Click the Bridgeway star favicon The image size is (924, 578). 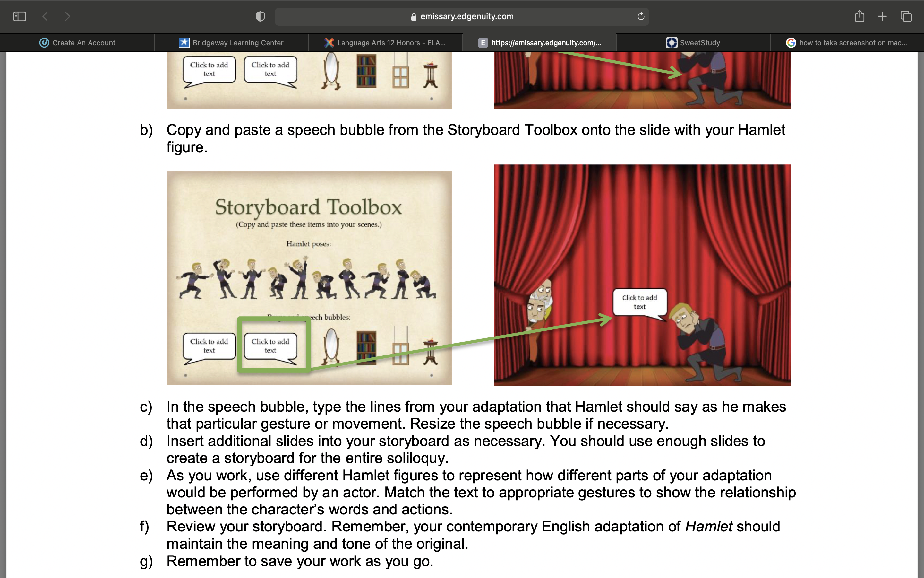tap(184, 42)
